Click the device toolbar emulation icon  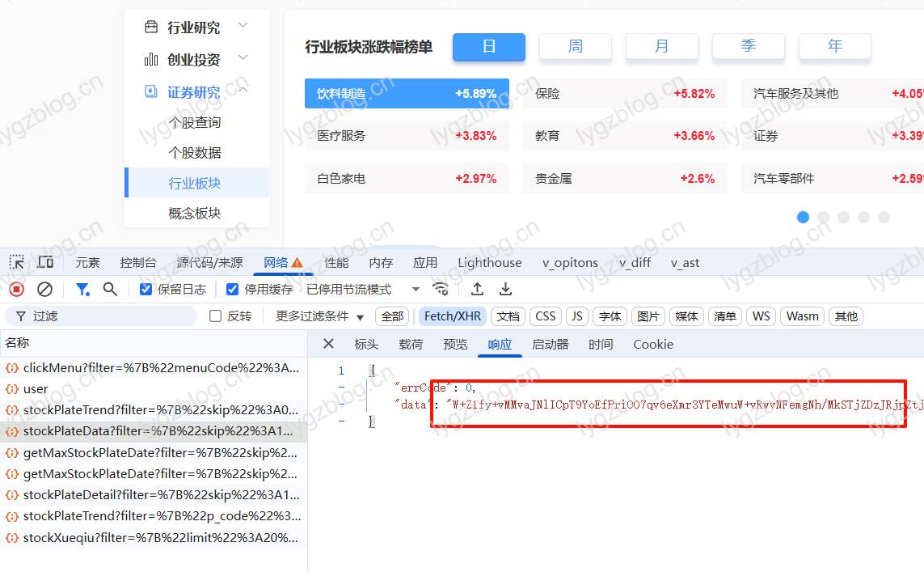[45, 261]
